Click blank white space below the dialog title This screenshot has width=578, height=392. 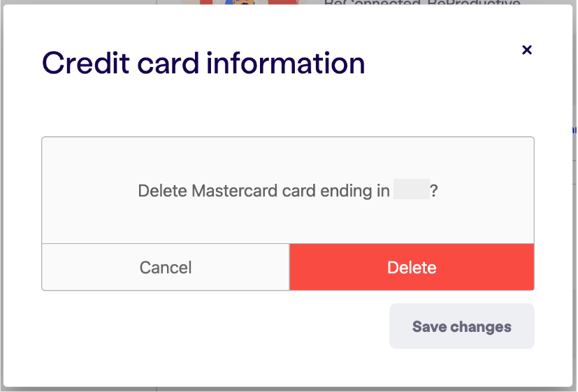pyautogui.click(x=288, y=107)
